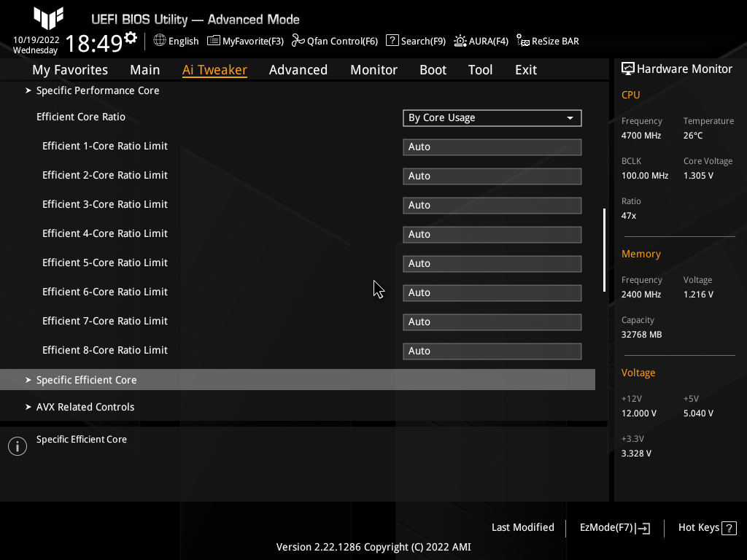Click the ASUS TUF logo
747x560 pixels.
tap(47, 18)
